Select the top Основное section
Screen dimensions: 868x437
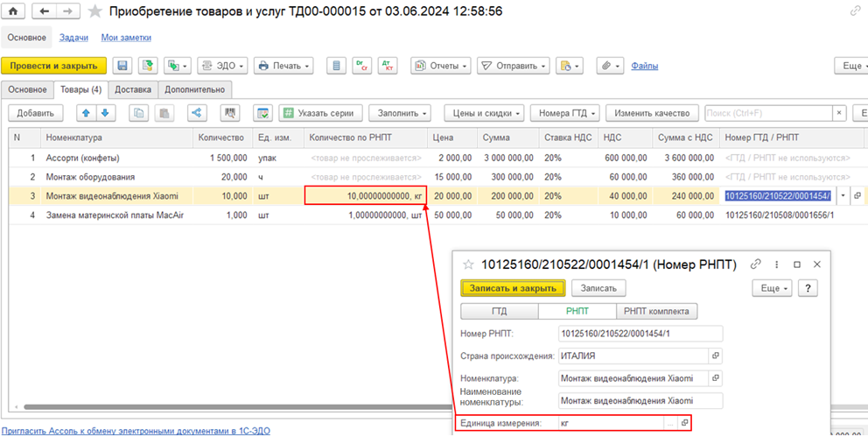coord(26,38)
